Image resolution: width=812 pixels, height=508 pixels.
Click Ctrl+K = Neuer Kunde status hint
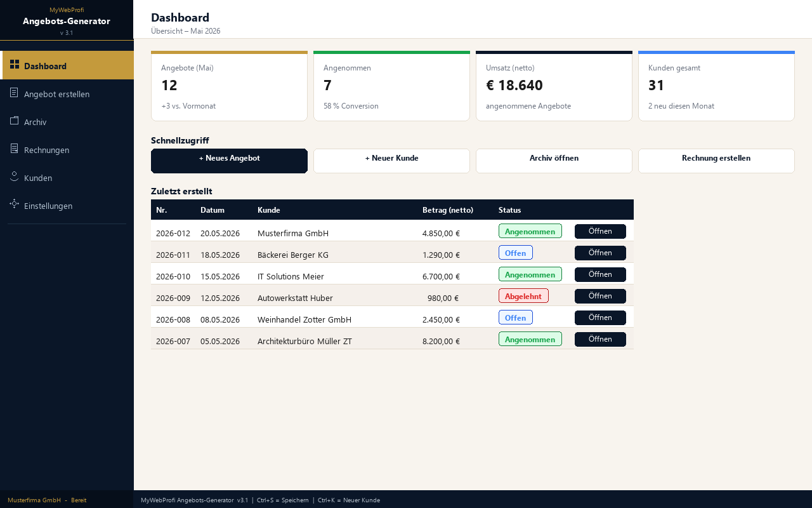(349, 500)
